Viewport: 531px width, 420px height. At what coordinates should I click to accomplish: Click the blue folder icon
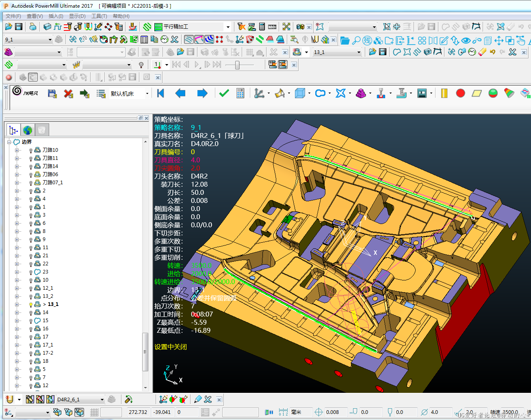pos(345,41)
